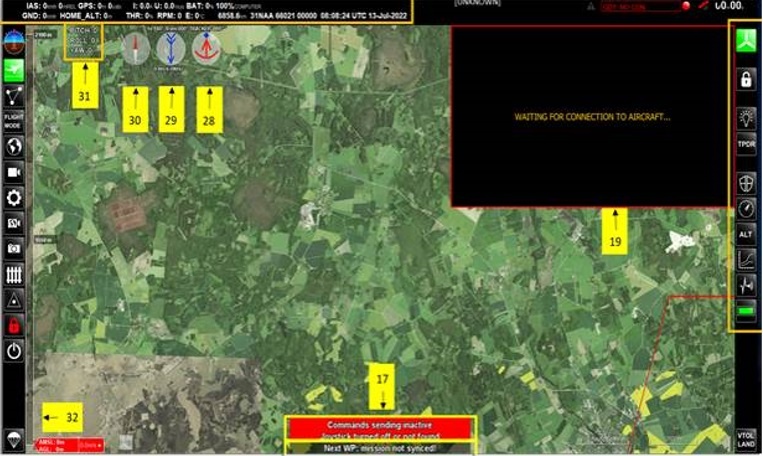Click the photo camera snapshot icon
The image size is (763, 456).
coord(15,248)
